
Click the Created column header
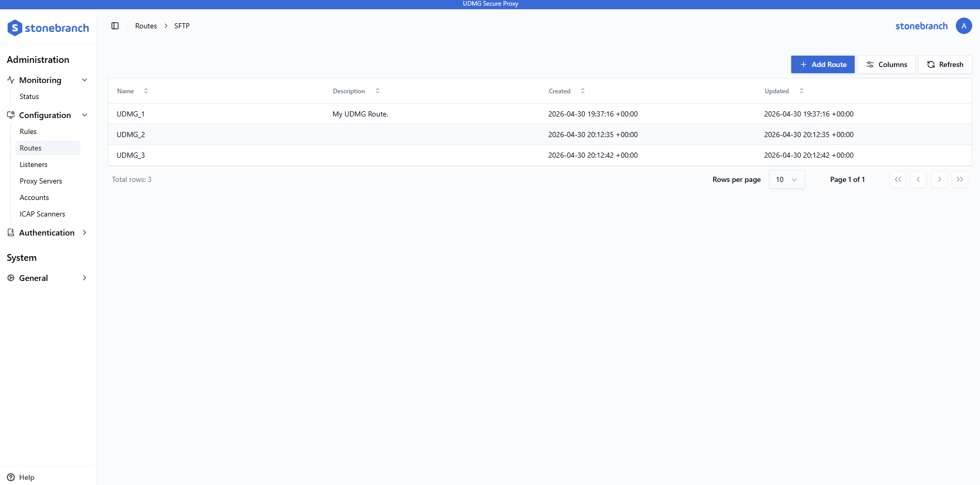[560, 91]
